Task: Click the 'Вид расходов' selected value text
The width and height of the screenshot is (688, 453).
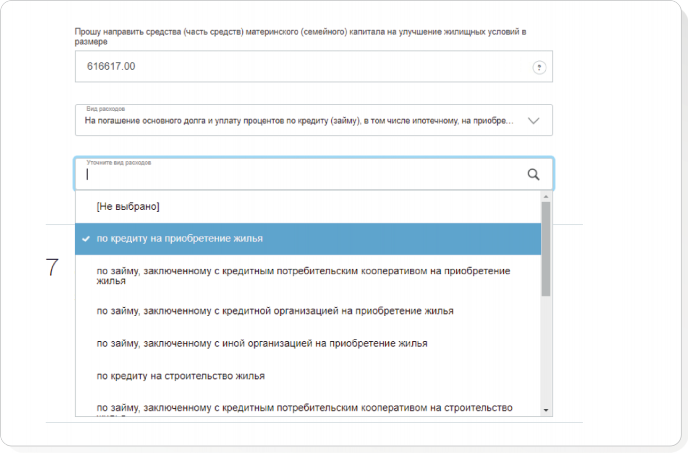Action: pyautogui.click(x=299, y=121)
